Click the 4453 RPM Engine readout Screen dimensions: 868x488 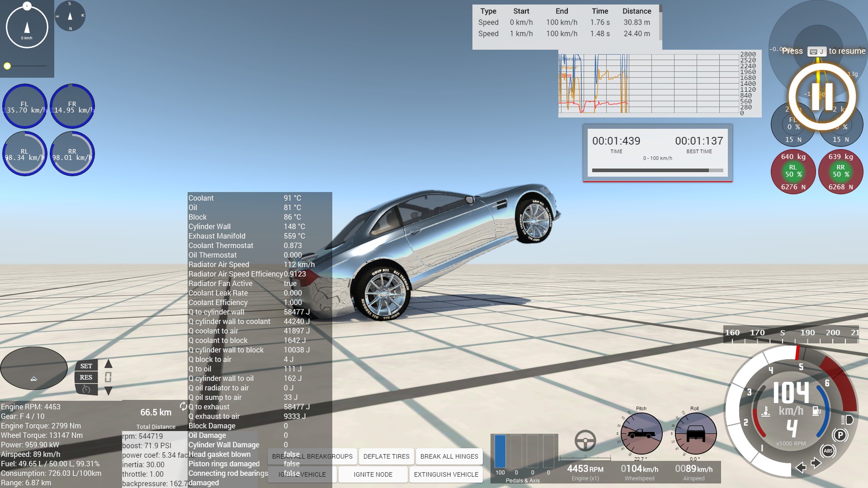coord(585,469)
